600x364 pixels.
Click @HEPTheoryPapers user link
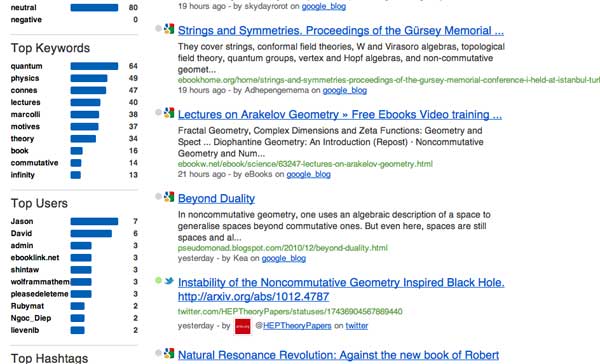tap(297, 326)
